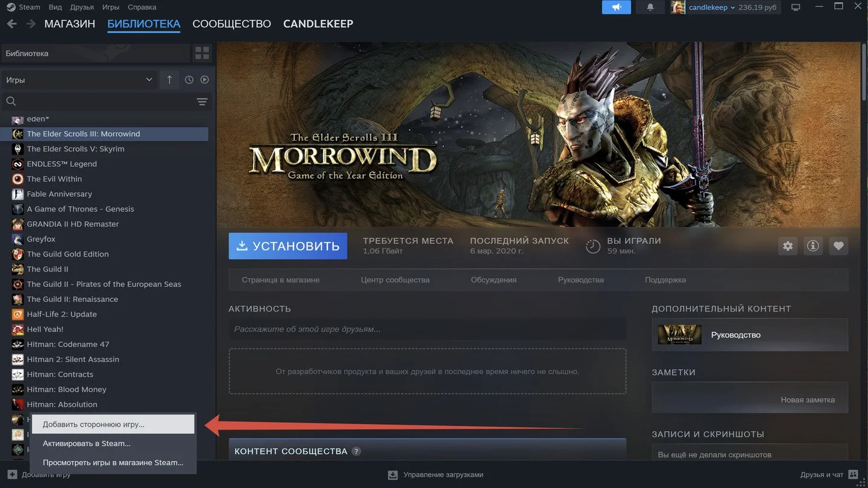Click the Hitman: Blood Money icon
This screenshot has height=488, width=868.
17,390
